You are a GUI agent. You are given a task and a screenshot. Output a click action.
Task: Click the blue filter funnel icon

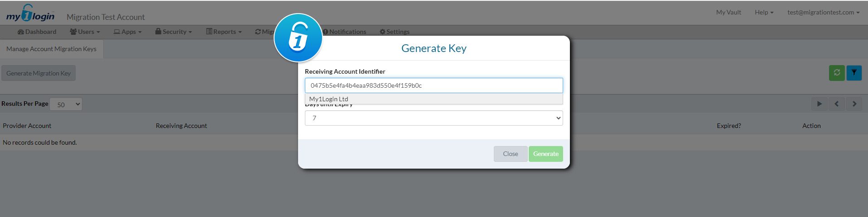click(x=854, y=73)
